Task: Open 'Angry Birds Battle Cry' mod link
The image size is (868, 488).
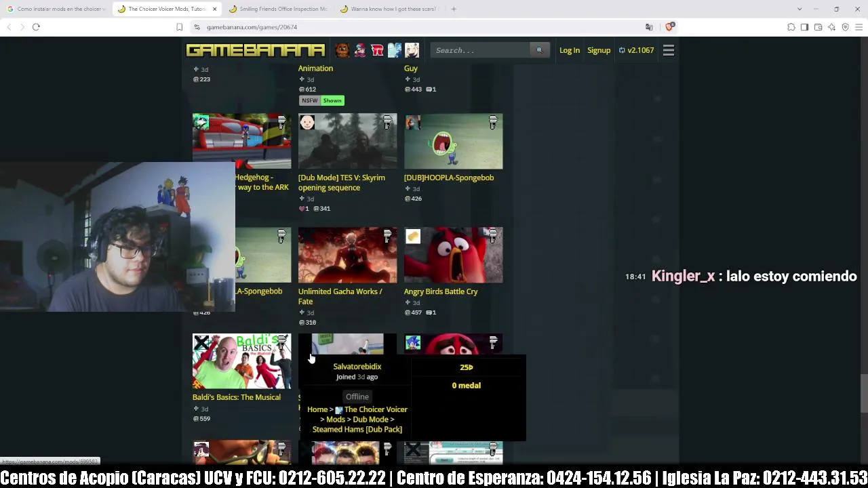Action: 441,291
